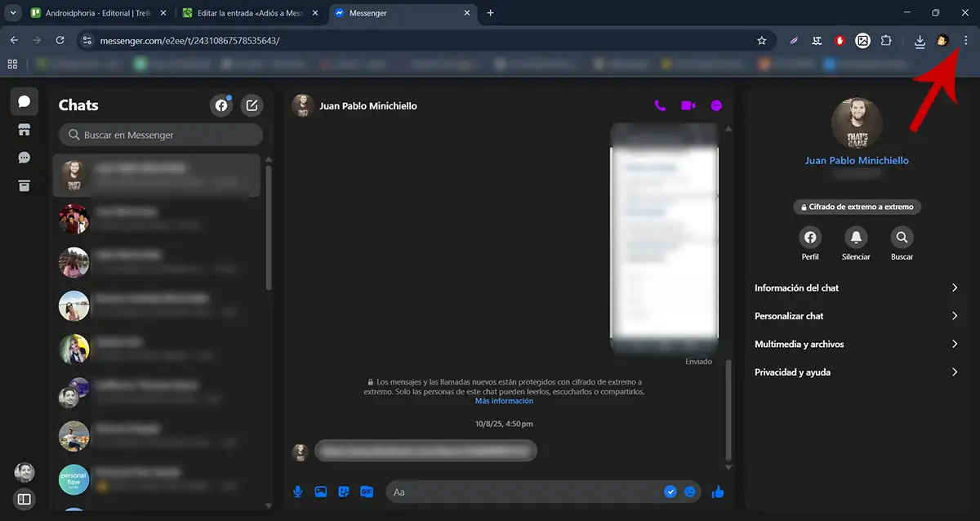This screenshot has width=980, height=521.
Task: Send a thumbs up like reaction
Action: point(718,492)
